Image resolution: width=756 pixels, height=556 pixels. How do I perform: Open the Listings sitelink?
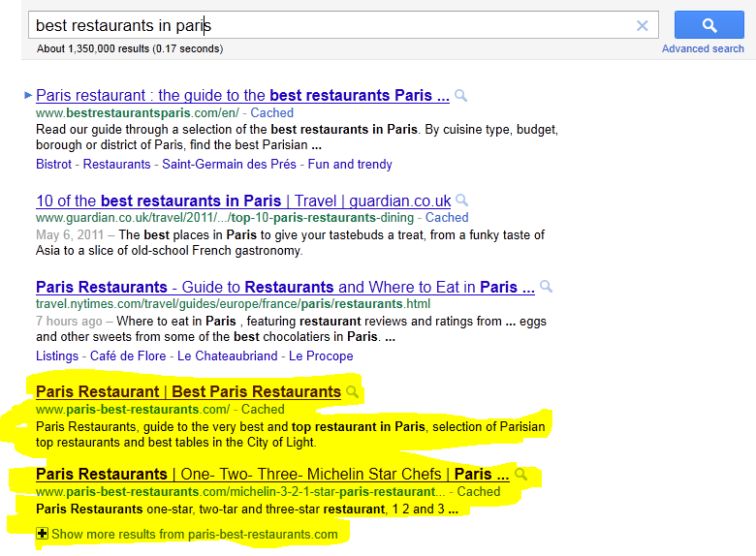(57, 356)
